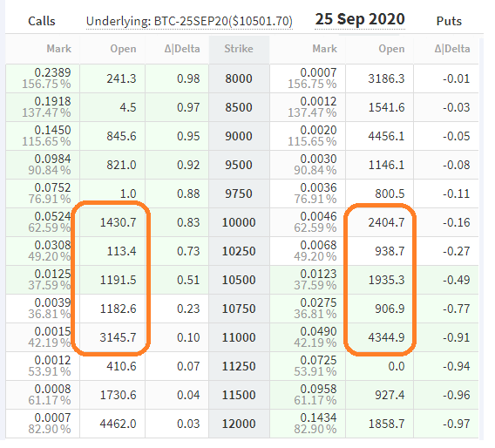
Task: Click put mark price 0.0123
Action: pos(319,274)
